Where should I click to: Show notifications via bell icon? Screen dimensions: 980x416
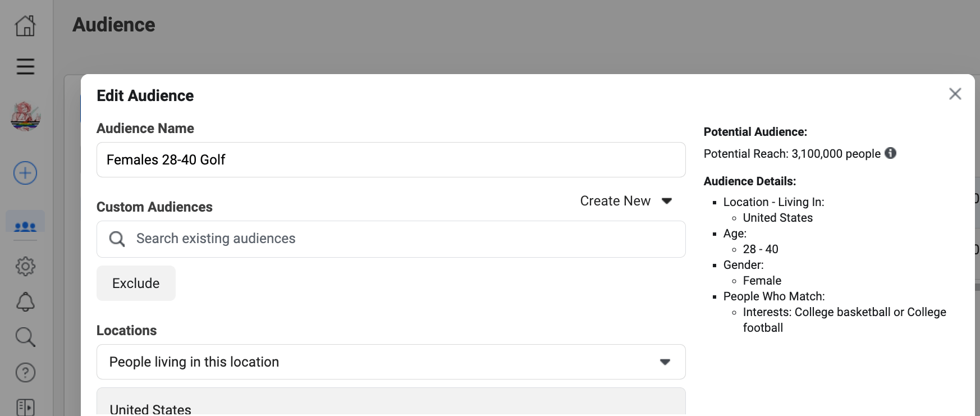(x=25, y=302)
